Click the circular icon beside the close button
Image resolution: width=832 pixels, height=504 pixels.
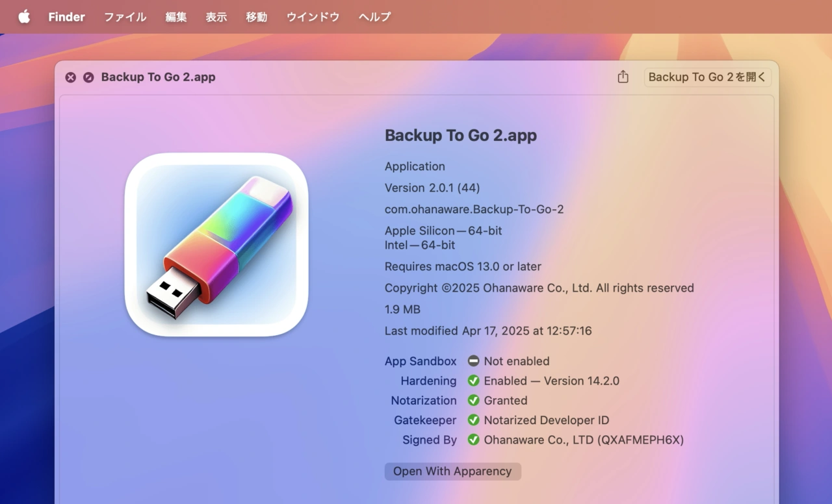[88, 77]
